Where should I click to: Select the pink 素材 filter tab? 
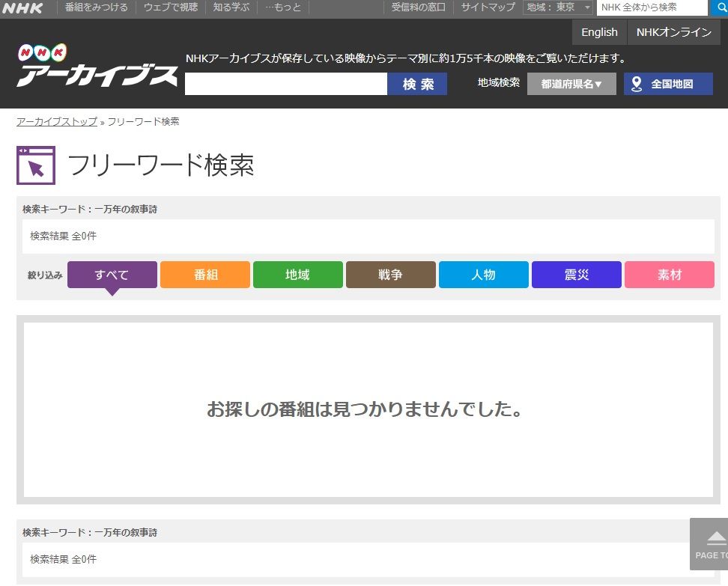[x=670, y=275]
